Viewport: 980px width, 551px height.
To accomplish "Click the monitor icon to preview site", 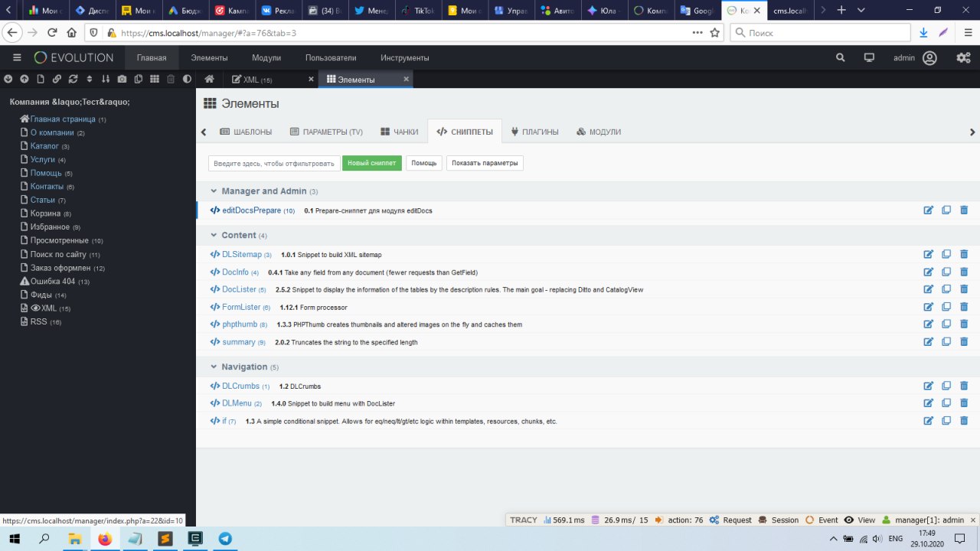I will point(869,57).
